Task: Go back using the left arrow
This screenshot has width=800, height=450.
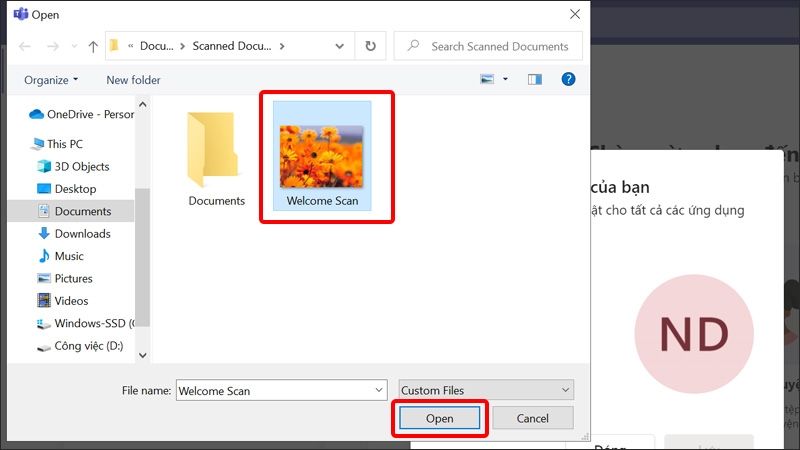Action: click(x=24, y=46)
